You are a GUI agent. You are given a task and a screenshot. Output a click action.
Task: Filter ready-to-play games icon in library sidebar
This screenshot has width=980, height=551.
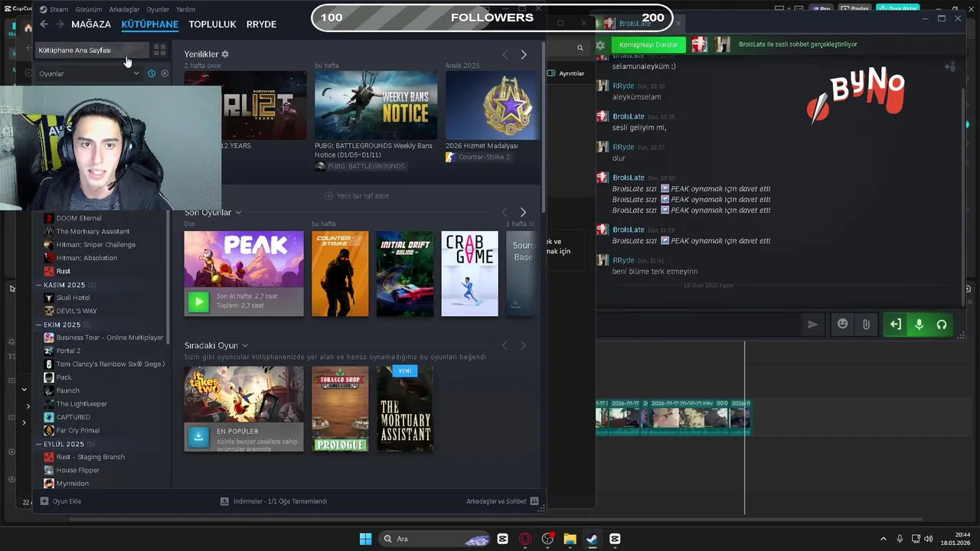pyautogui.click(x=165, y=73)
